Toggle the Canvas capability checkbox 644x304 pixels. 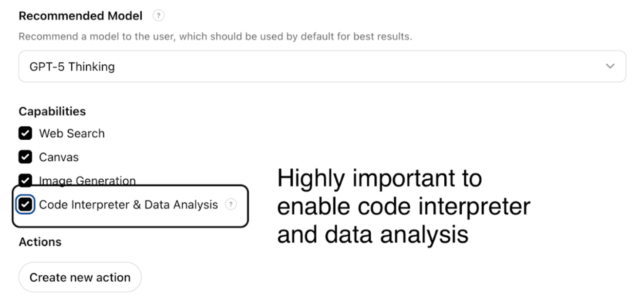click(25, 157)
